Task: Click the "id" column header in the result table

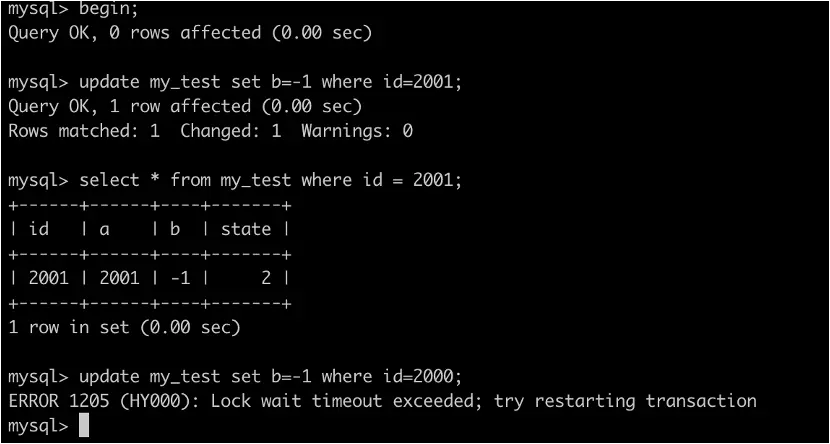Action: (x=39, y=229)
